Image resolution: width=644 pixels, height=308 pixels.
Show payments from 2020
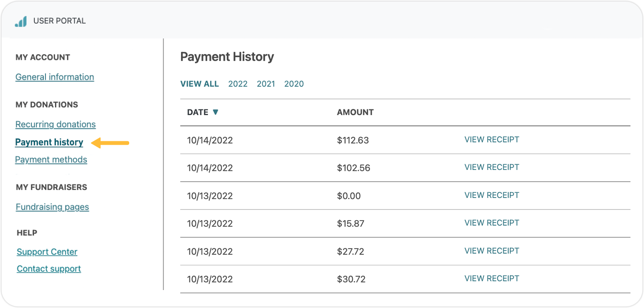pos(294,84)
